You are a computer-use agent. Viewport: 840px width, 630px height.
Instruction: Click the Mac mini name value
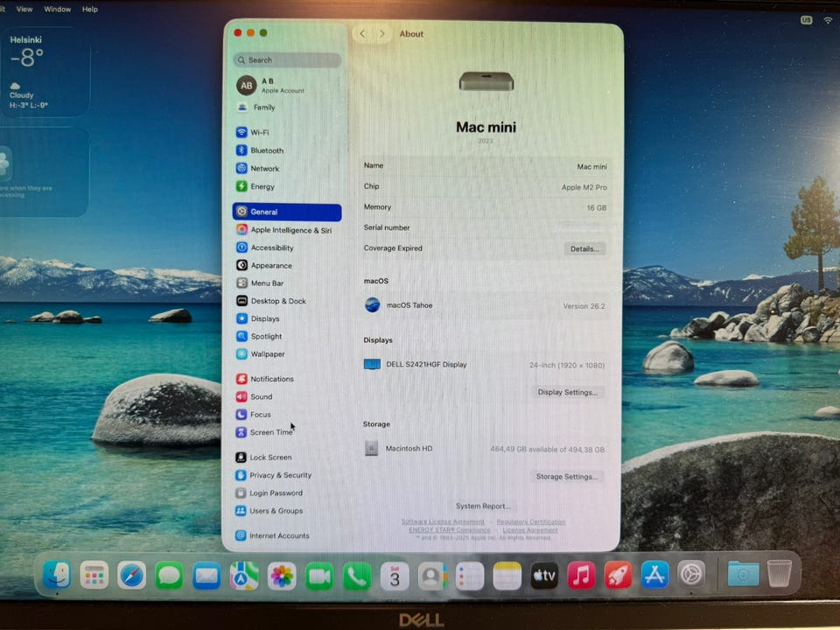591,166
